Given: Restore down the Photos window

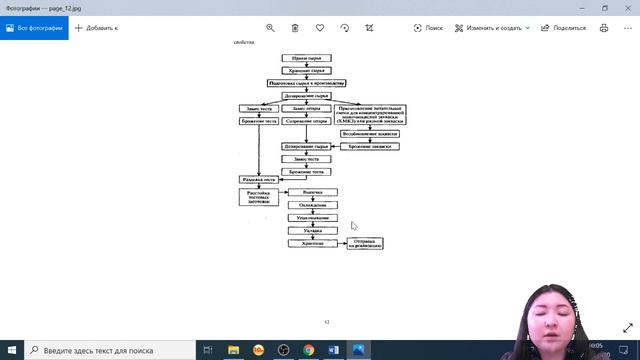Looking at the screenshot, I should coord(605,8).
